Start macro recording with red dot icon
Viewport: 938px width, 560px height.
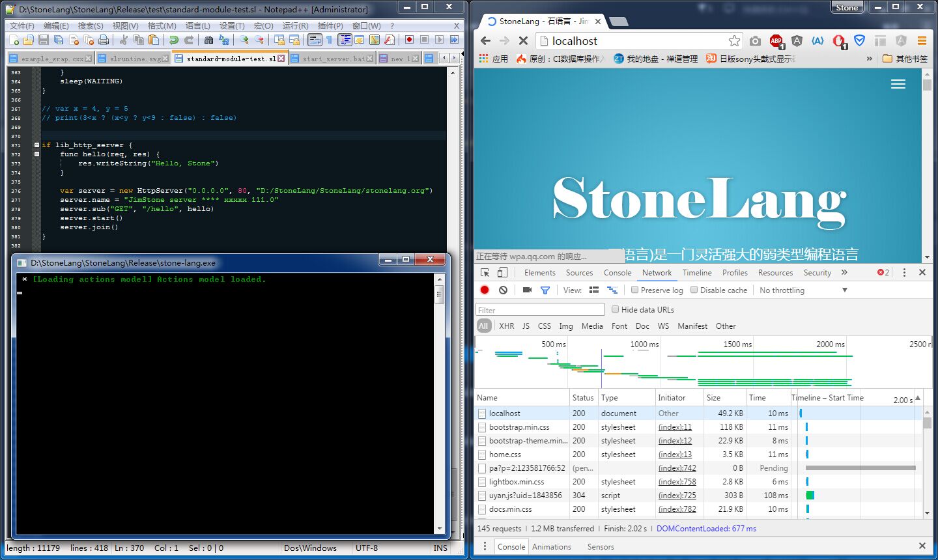tap(409, 40)
